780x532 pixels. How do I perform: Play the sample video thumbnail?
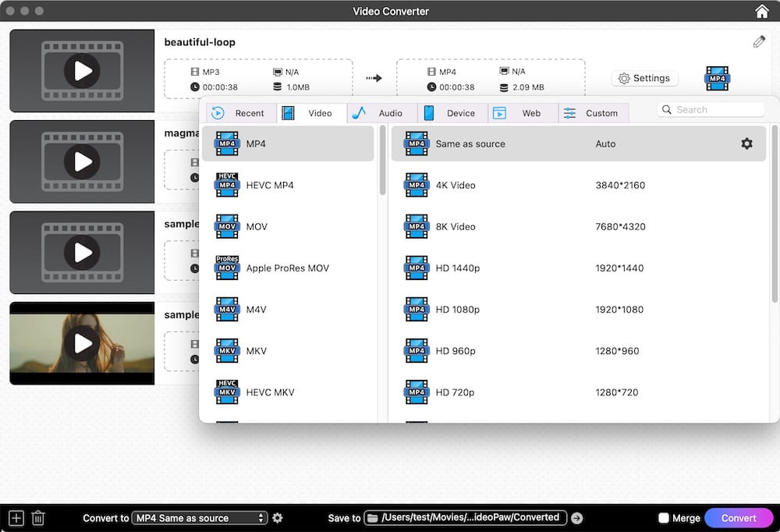coord(81,343)
